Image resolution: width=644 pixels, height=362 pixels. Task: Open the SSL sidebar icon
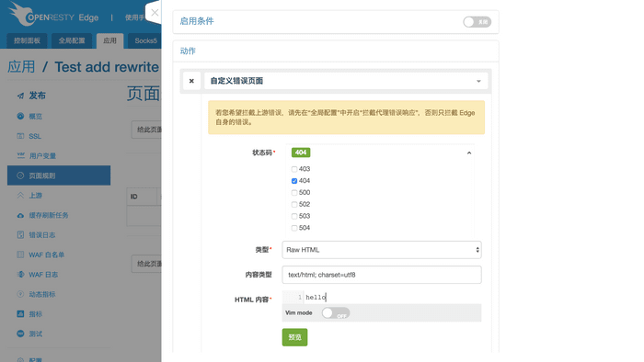[20, 136]
